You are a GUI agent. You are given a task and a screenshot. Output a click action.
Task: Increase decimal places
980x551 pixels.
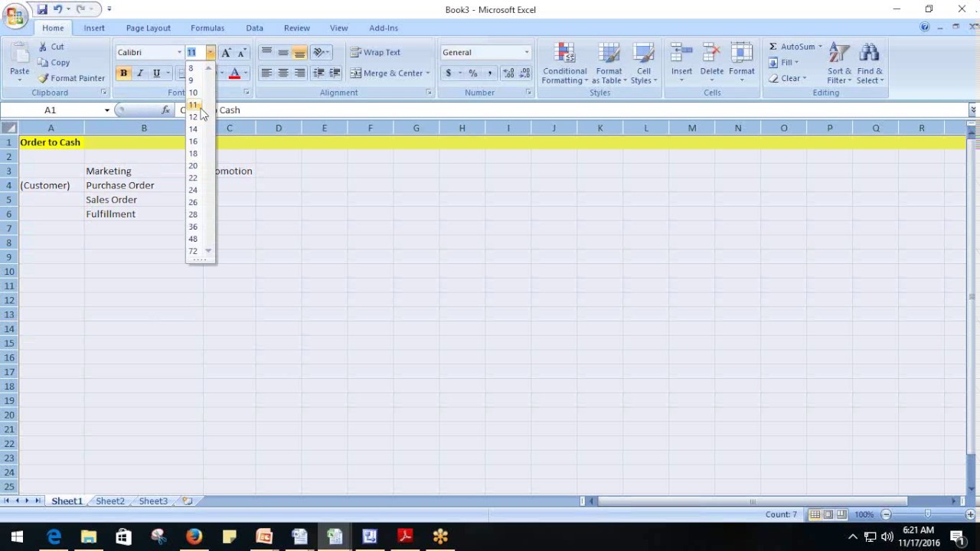[508, 73]
